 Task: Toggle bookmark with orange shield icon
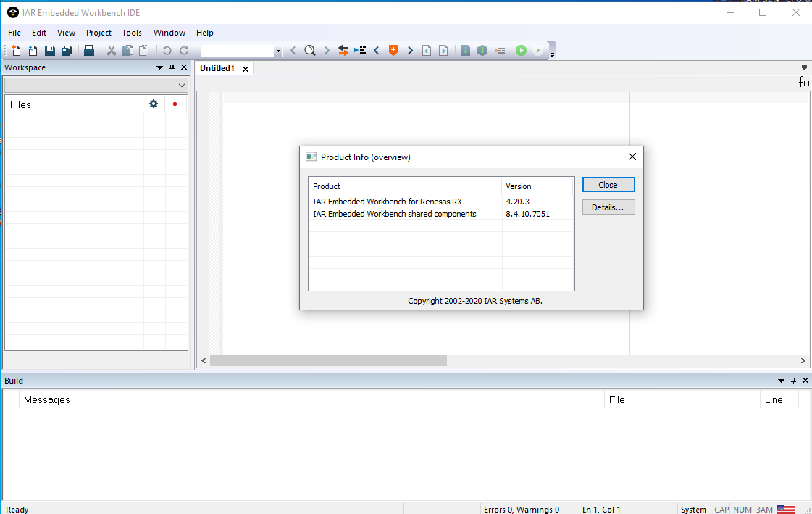coord(393,50)
